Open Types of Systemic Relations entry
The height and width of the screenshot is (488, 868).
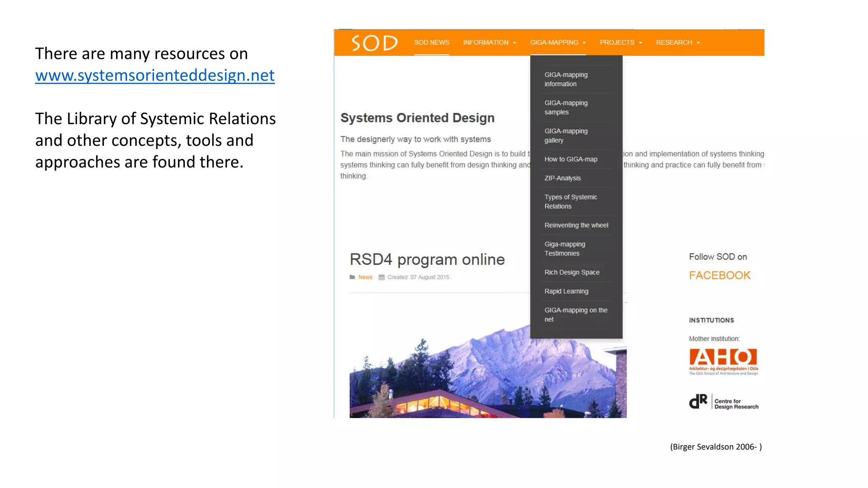pyautogui.click(x=570, y=202)
